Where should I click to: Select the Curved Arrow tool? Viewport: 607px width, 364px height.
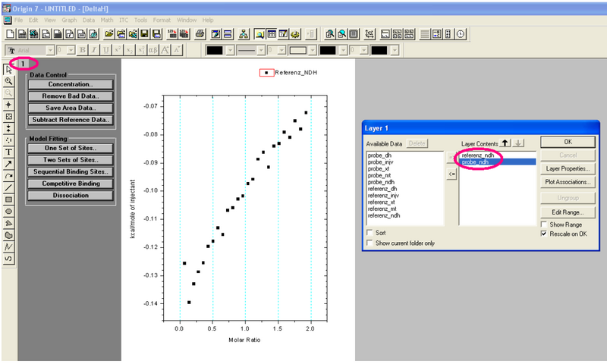pyautogui.click(x=8, y=176)
